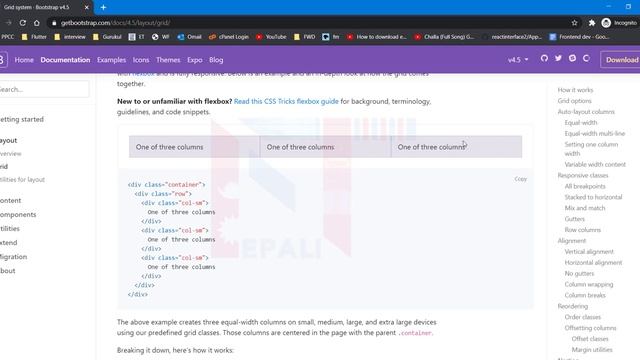Viewport: 640px width, 360px height.
Task: Jump to Mix and match section
Action: (585, 208)
